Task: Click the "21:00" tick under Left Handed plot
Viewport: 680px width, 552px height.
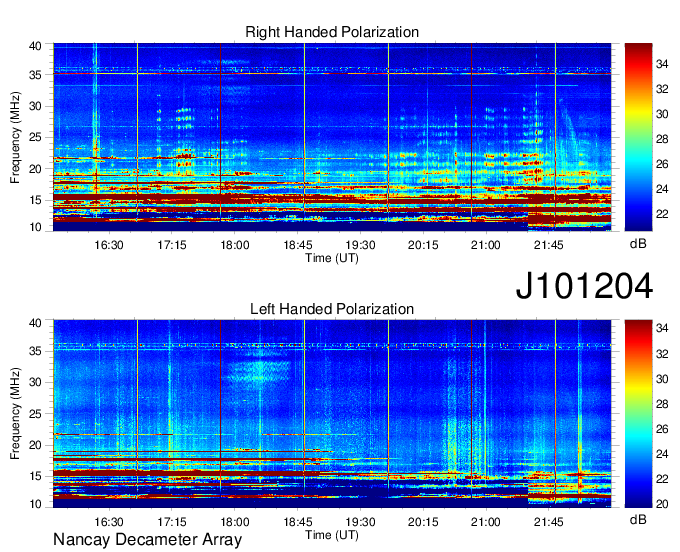Action: 486,522
